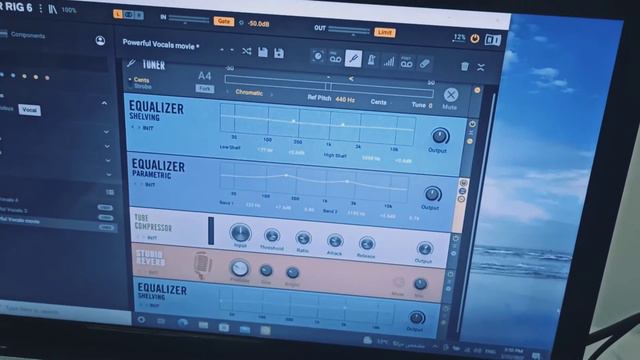Select the Strobe tuner mode
This screenshot has width=640, height=360.
pyautogui.click(x=142, y=86)
